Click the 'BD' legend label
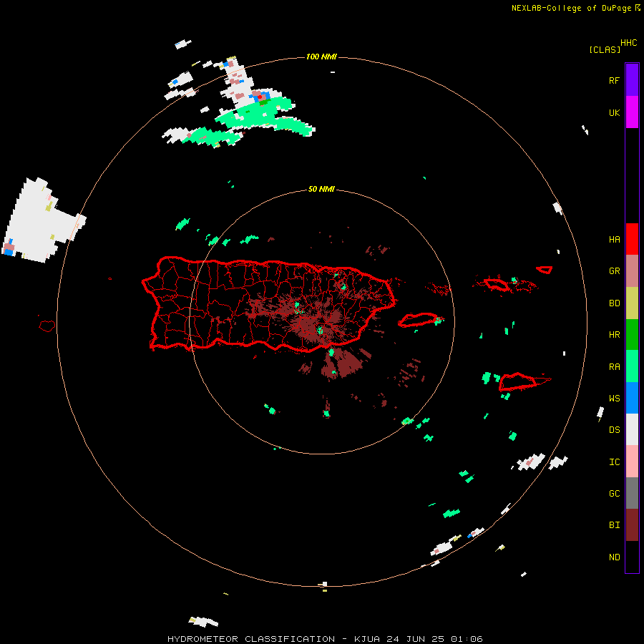 click(614, 303)
